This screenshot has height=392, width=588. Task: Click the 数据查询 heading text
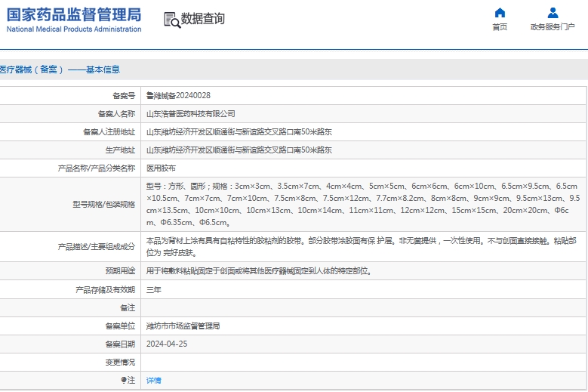click(203, 18)
